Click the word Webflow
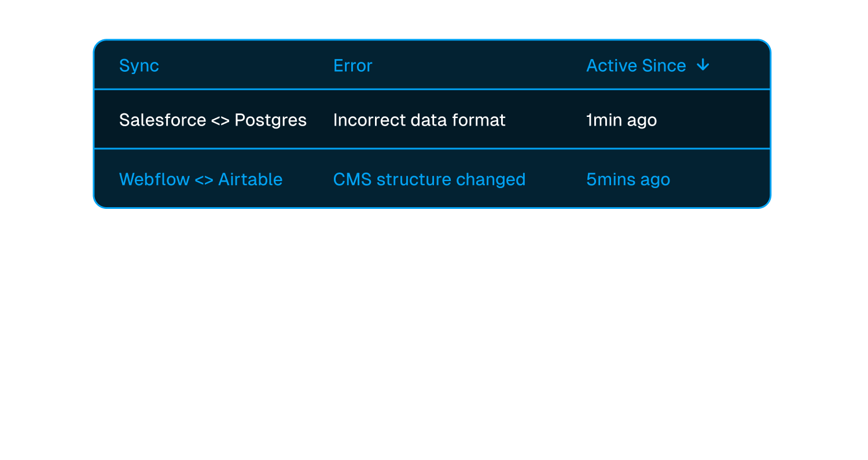This screenshot has width=868, height=460. point(155,179)
